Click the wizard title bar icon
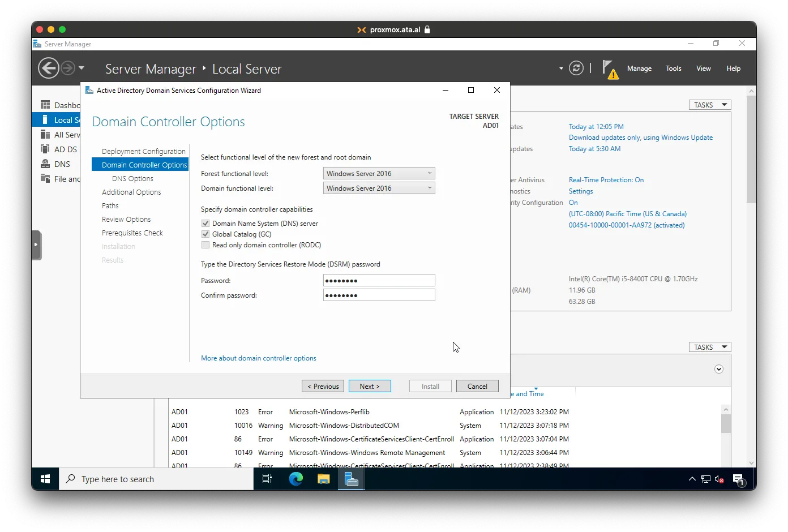This screenshot has height=532, width=788. (89, 91)
